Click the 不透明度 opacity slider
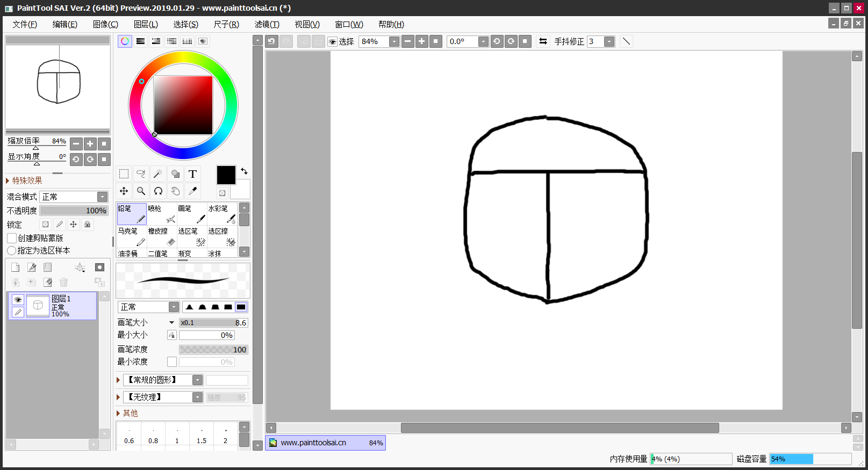868x470 pixels. tap(74, 211)
